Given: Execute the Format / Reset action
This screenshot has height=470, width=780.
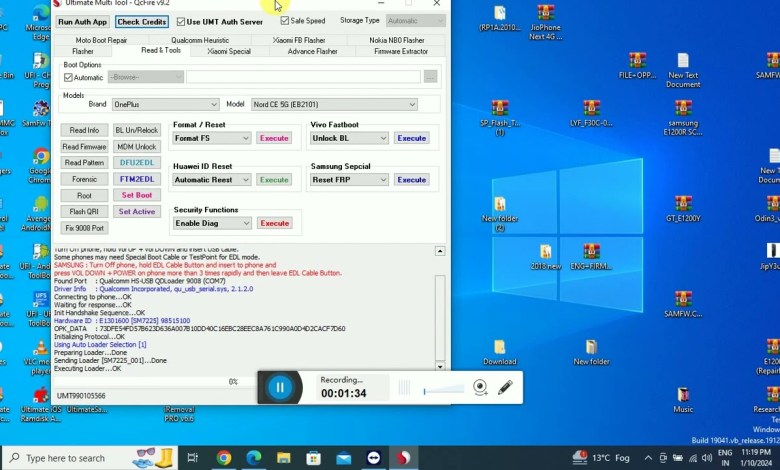Looking at the screenshot, I should [x=274, y=138].
